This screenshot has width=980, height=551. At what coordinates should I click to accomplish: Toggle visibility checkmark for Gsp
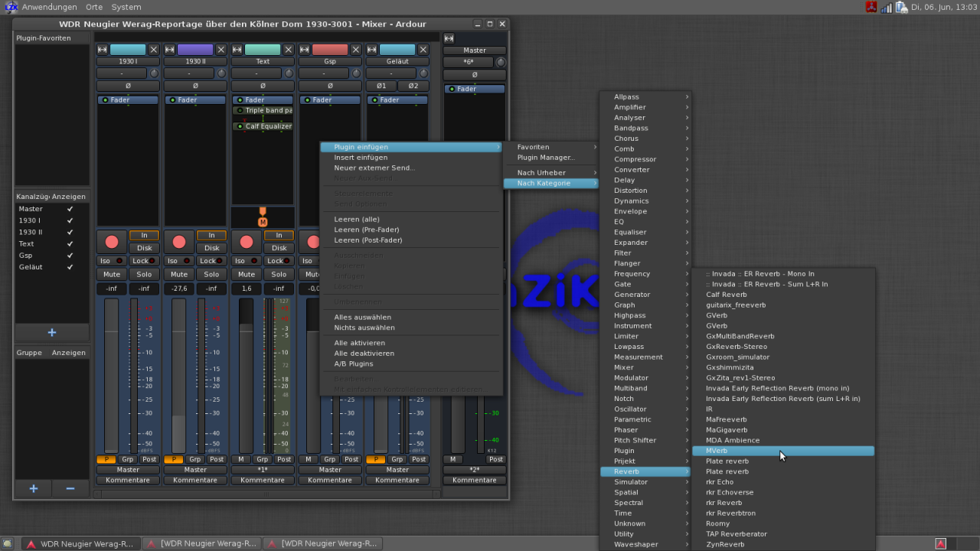coord(70,256)
